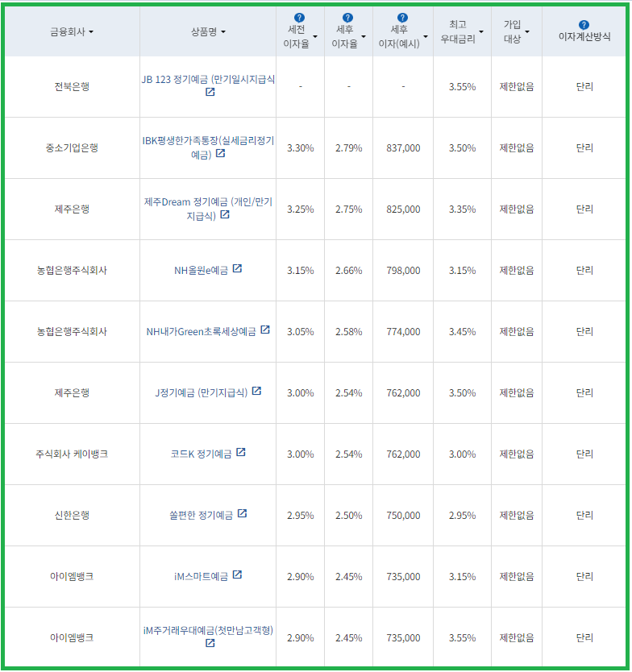The width and height of the screenshot is (632, 672).
Task: Open NH올원e예금 product link
Action: pyautogui.click(x=201, y=271)
